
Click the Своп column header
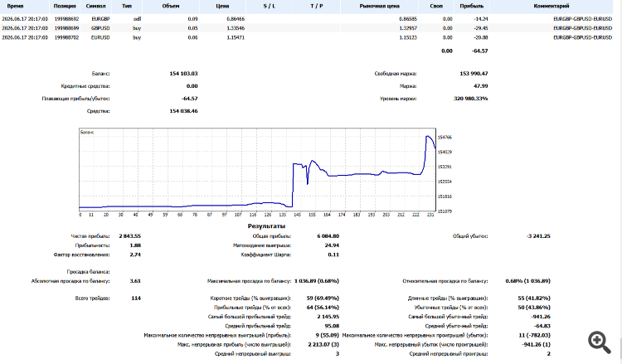[x=436, y=7]
